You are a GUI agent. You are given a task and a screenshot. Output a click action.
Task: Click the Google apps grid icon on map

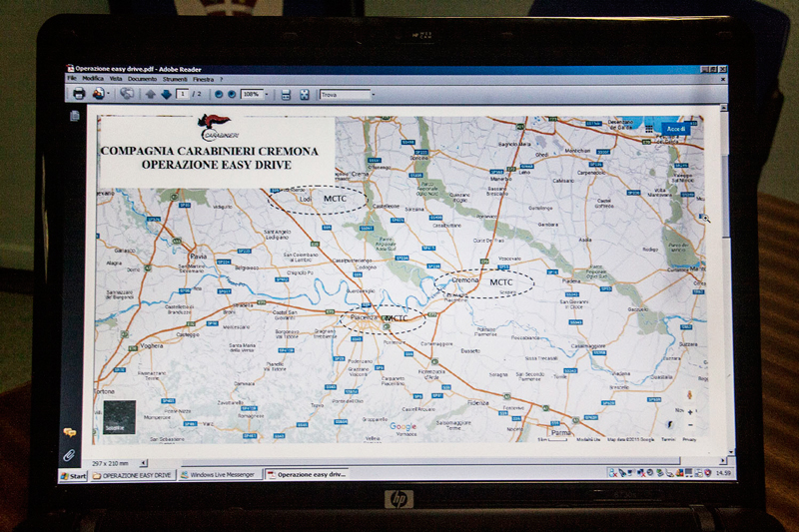tap(648, 129)
